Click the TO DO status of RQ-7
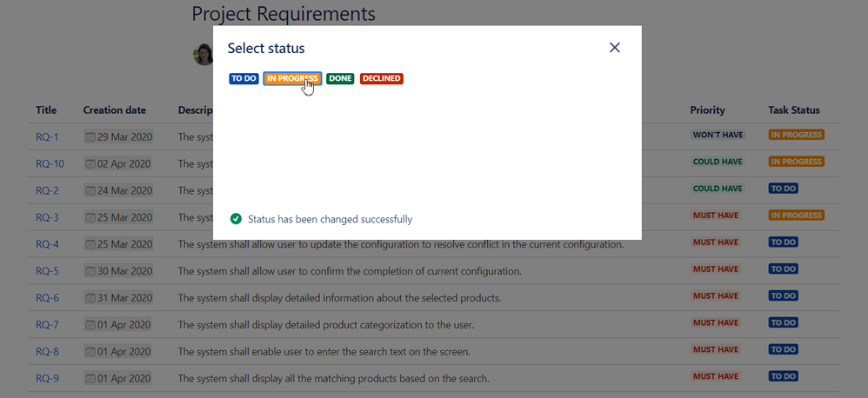Image resolution: width=868 pixels, height=398 pixels. pyautogui.click(x=784, y=322)
